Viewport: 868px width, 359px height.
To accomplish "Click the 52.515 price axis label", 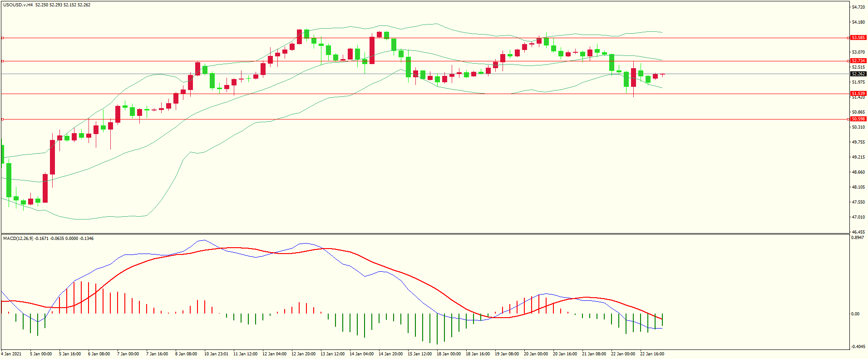I will point(858,67).
